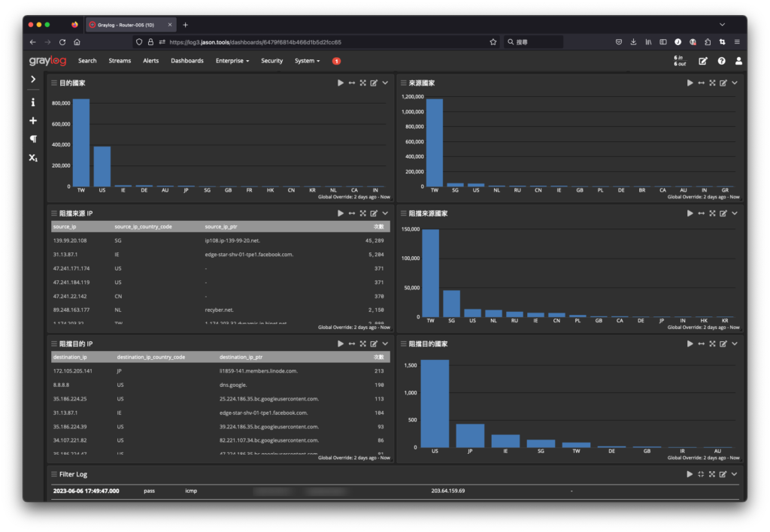The width and height of the screenshot is (770, 532).
Task: Open the sidebar paragraph formatting icon
Action: point(33,139)
